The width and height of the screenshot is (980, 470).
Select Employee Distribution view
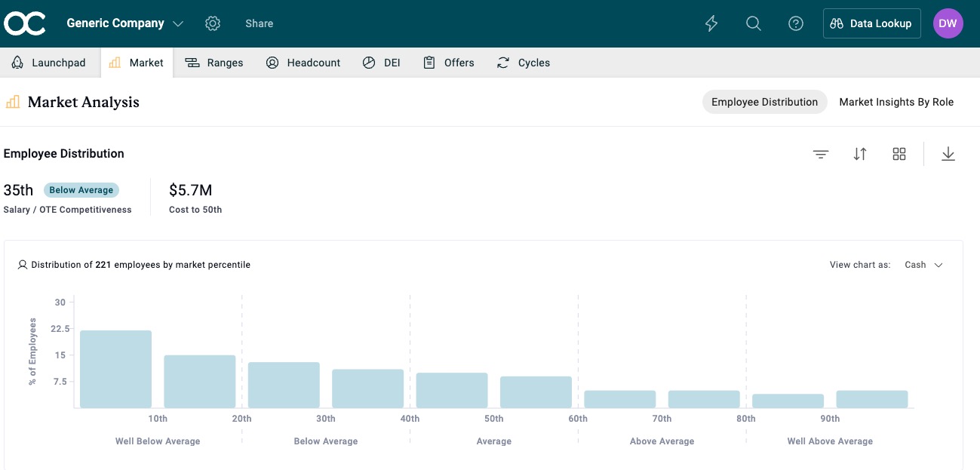tap(764, 102)
